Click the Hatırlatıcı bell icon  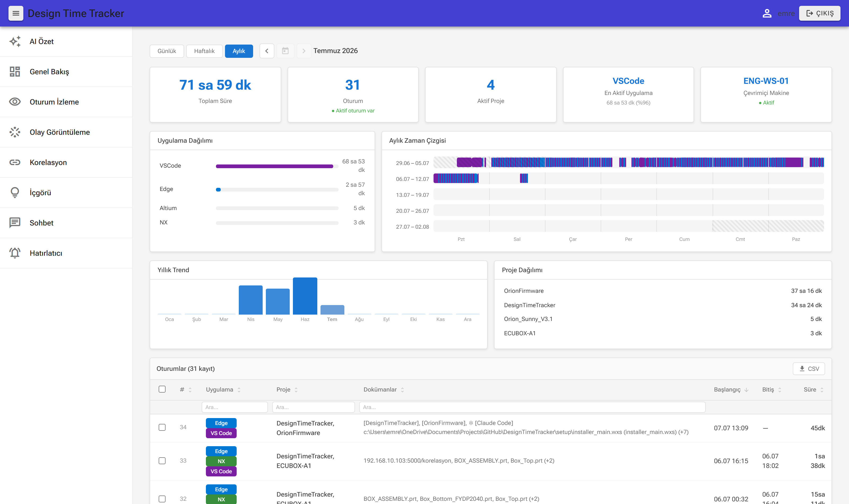tap(15, 253)
